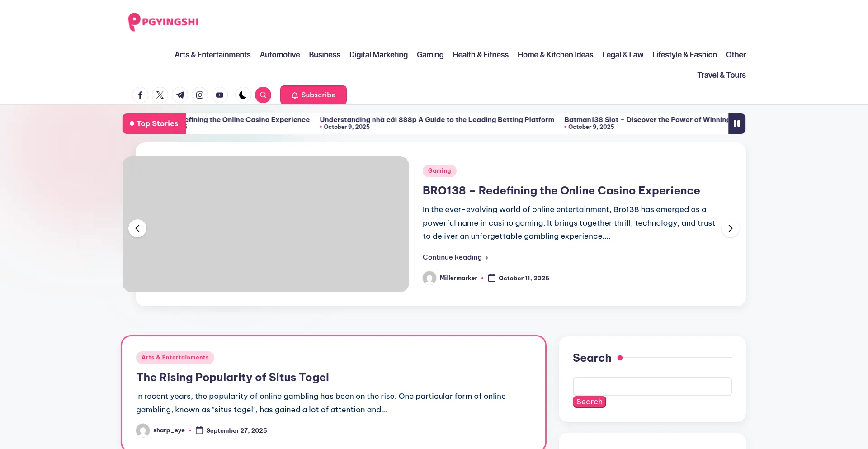The image size is (868, 449).
Task: Go to the previous slide in the carousel
Action: [x=137, y=228]
